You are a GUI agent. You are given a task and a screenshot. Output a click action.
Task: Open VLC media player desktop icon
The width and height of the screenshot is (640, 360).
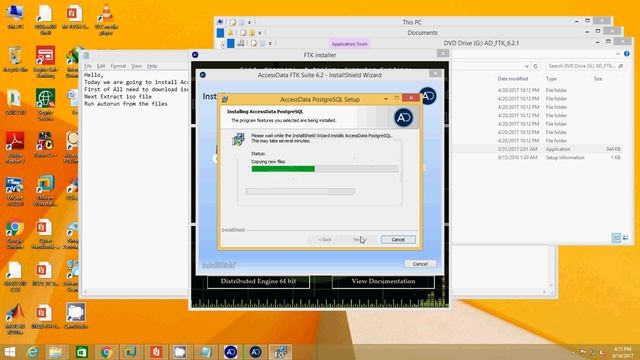(x=106, y=20)
